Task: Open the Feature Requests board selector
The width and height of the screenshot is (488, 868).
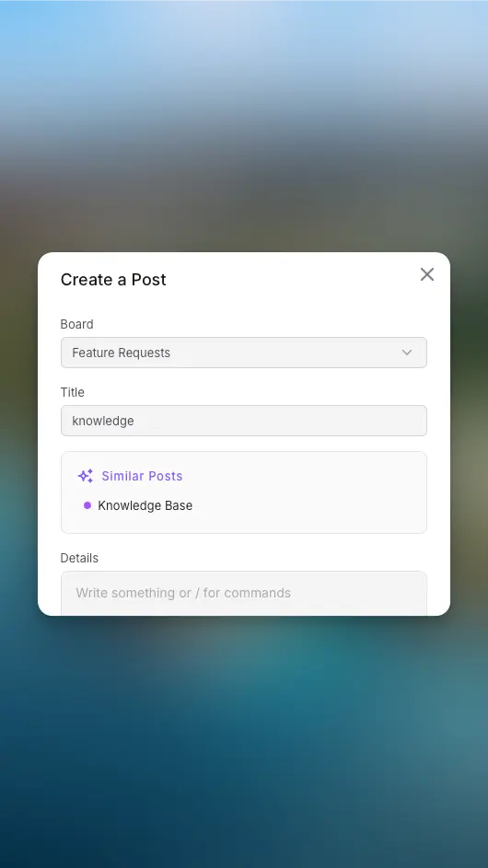Action: click(244, 353)
